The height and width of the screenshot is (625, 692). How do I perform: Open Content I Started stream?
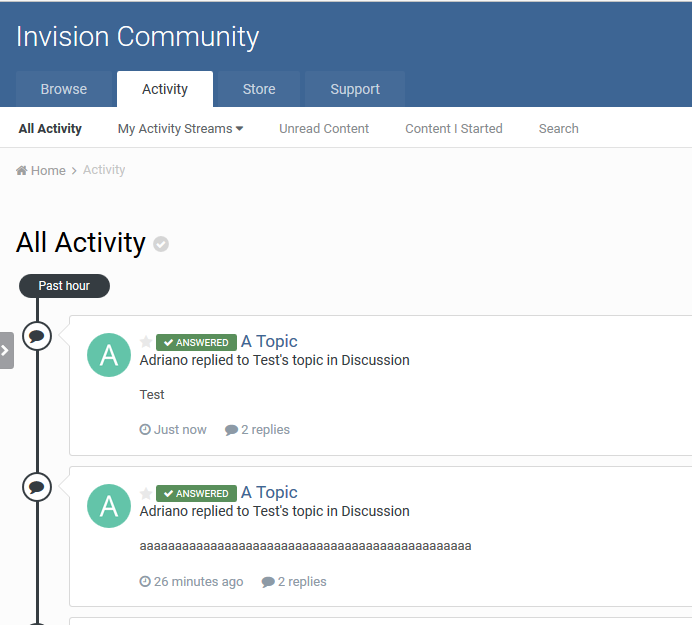click(454, 128)
